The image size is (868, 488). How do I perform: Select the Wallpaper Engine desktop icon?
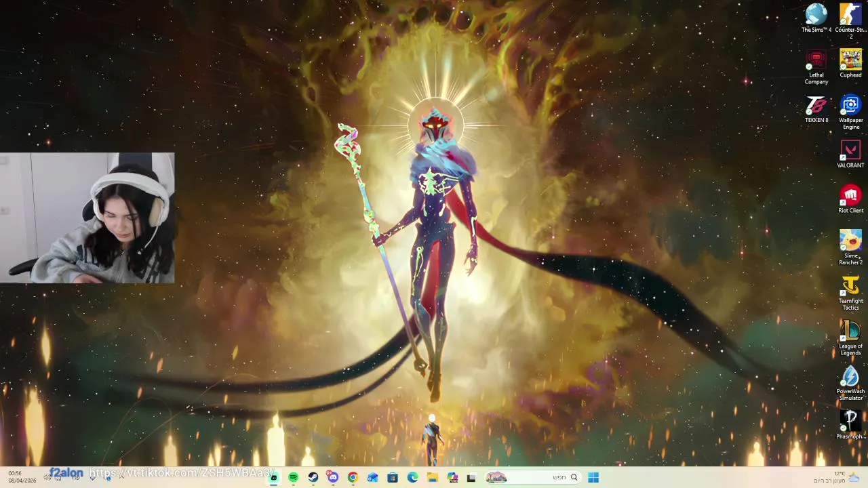850,112
